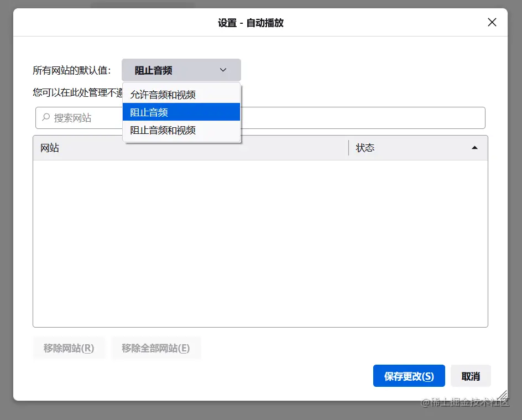Open the default autoplay value dropdown
Viewport: 522px width, 420px height.
tap(181, 70)
